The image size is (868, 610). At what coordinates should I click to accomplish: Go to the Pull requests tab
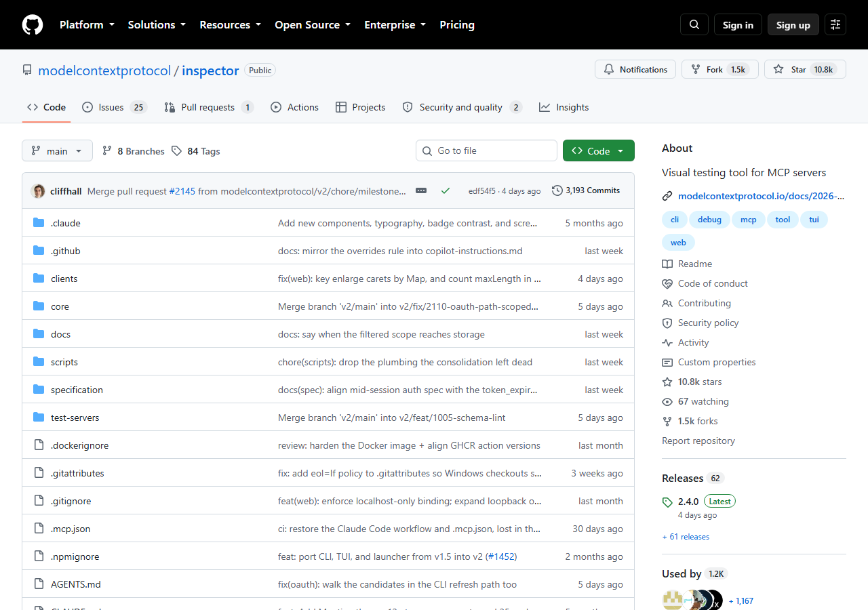pyautogui.click(x=209, y=107)
